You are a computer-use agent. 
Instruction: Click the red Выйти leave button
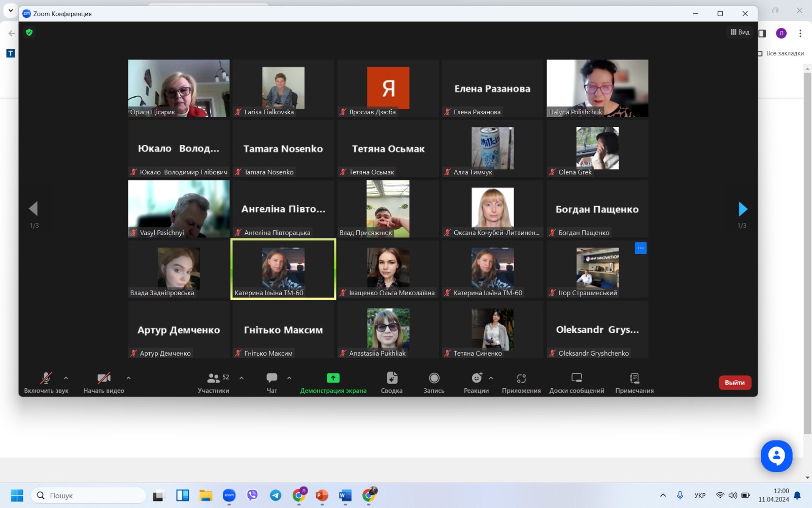coord(734,383)
